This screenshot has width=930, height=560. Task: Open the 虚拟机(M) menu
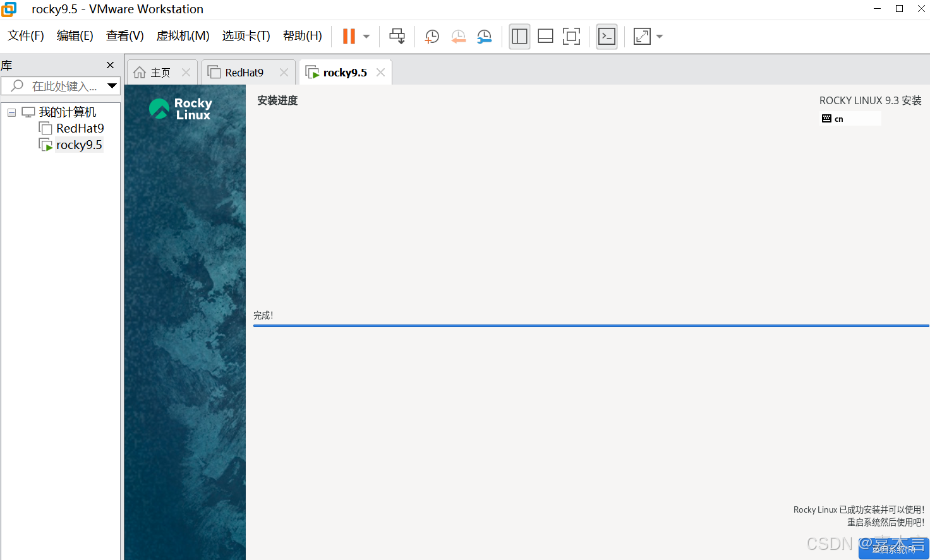183,36
